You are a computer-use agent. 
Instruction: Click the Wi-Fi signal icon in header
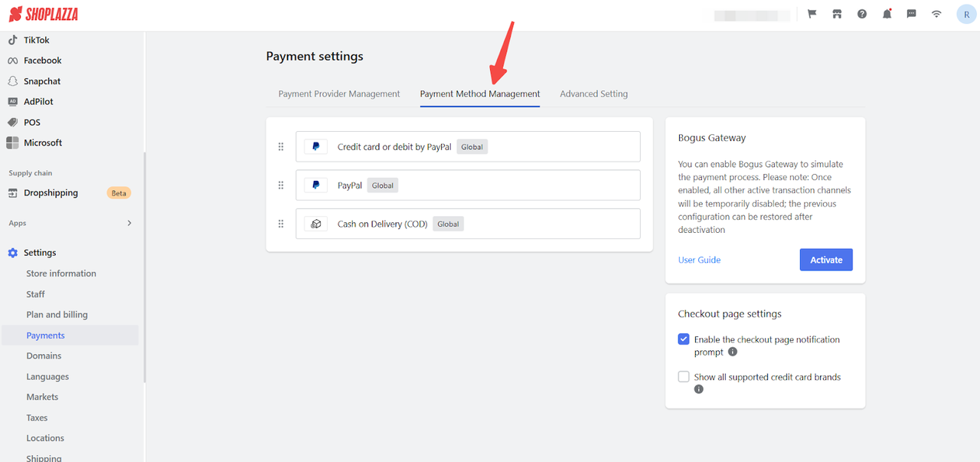[x=936, y=14]
